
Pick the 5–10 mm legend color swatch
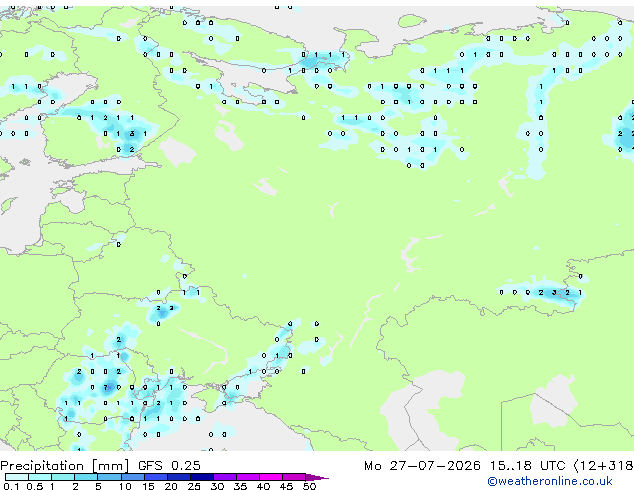tap(109, 477)
